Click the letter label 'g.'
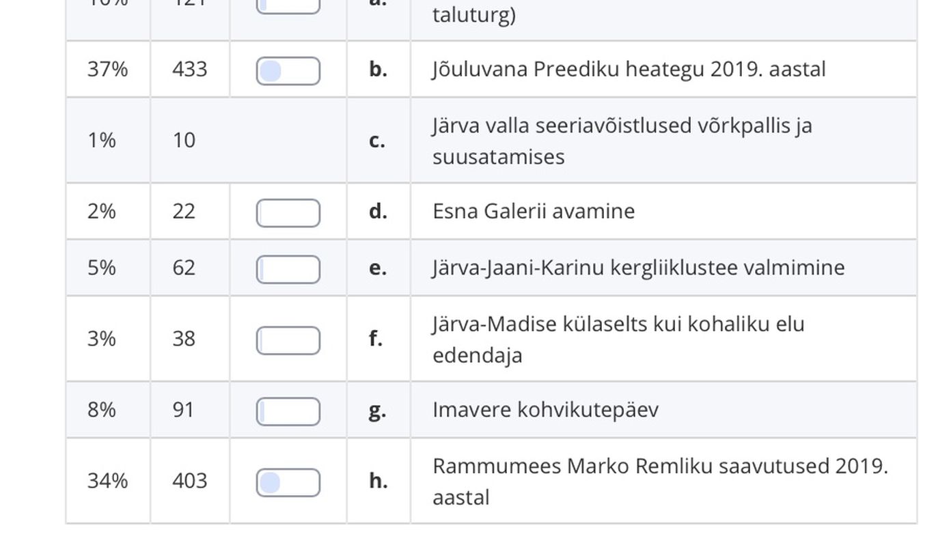 [x=377, y=410]
